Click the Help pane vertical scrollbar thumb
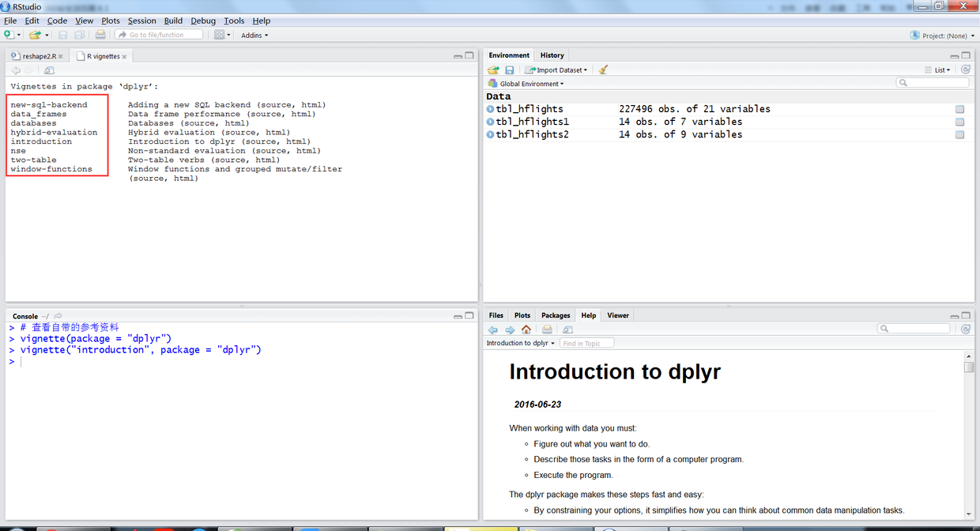980x531 pixels. tap(969, 367)
